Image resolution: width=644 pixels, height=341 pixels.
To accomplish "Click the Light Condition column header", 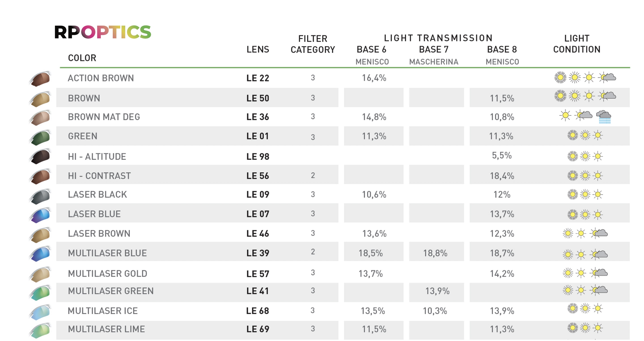I will pyautogui.click(x=577, y=44).
